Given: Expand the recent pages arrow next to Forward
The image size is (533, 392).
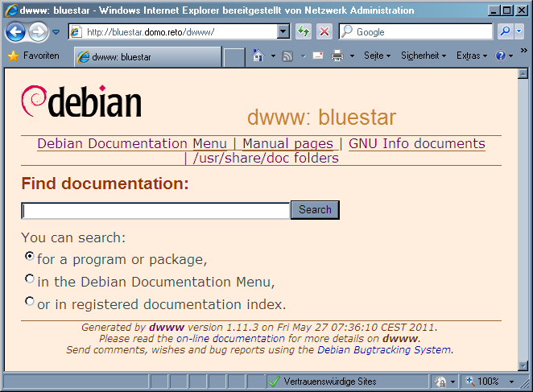Looking at the screenshot, I should [x=56, y=32].
